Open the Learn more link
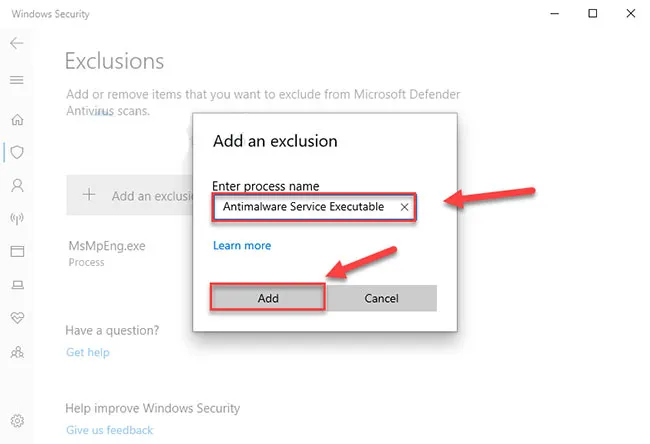650x444 pixels. coord(242,245)
